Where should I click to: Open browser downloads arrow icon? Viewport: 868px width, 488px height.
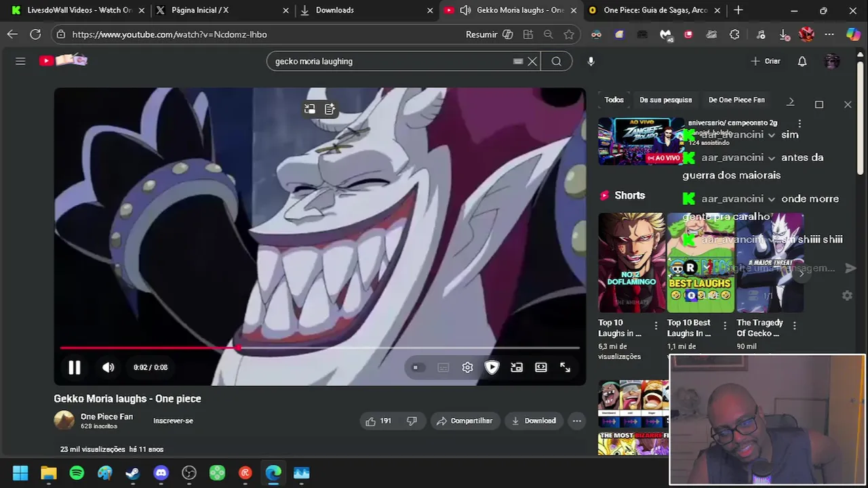784,35
